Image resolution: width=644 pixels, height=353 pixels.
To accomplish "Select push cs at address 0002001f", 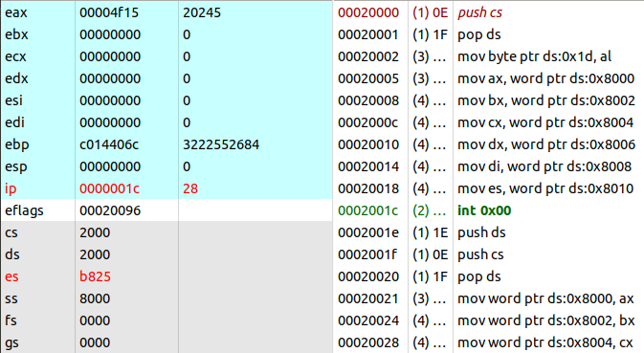I will coord(480,254).
